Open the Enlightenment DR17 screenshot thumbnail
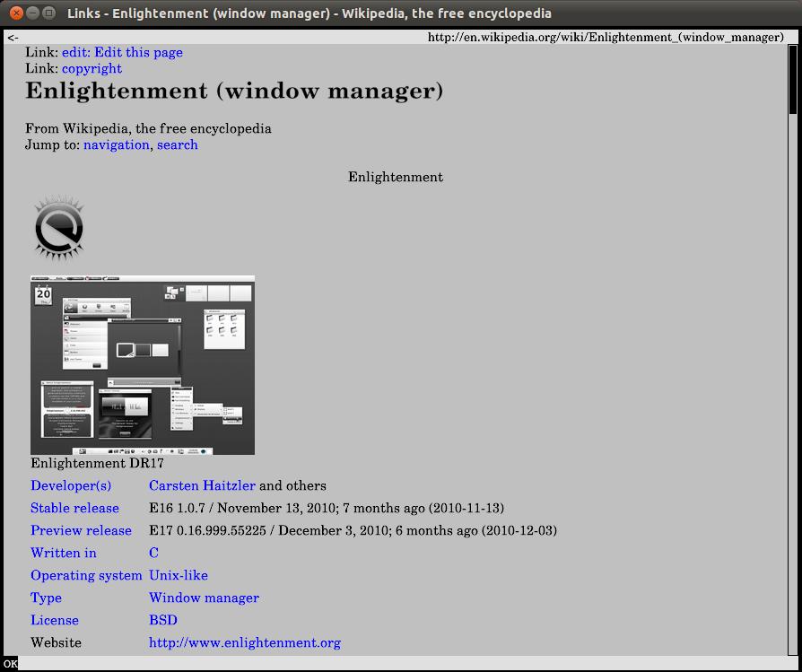802x672 pixels. click(x=143, y=365)
